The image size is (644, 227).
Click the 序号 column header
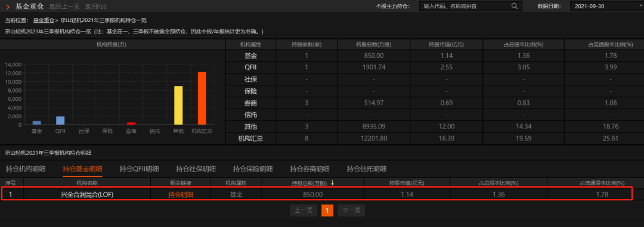pyautogui.click(x=10, y=183)
